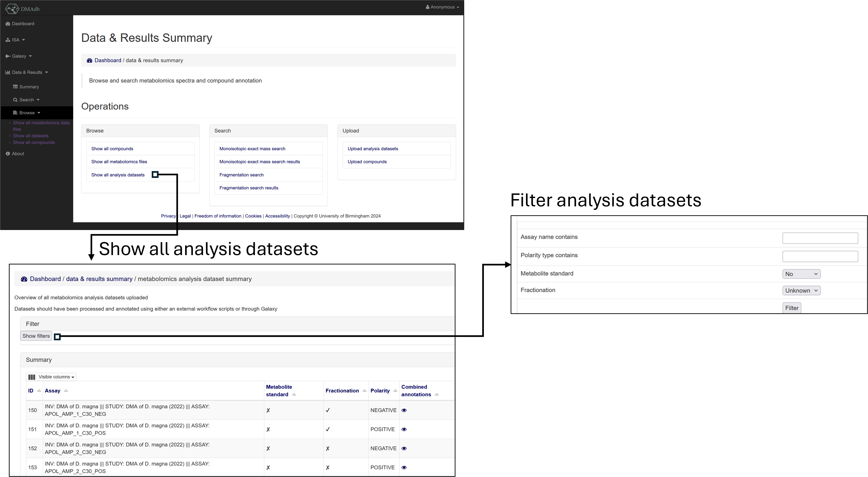Viewport: 868px width, 477px height.
Task: Open Show all analysis datasets in the Browse panel
Action: tap(118, 175)
